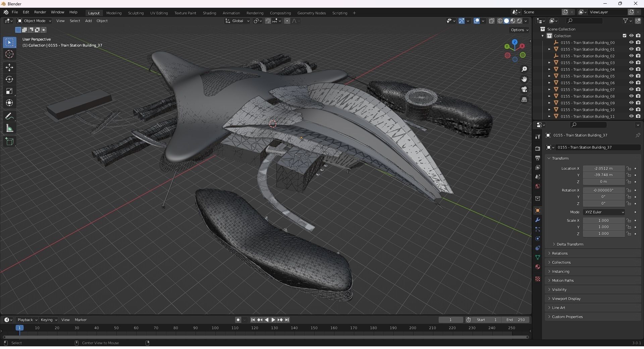Click the Location Y value field
This screenshot has height=349, width=644.
coord(603,175)
